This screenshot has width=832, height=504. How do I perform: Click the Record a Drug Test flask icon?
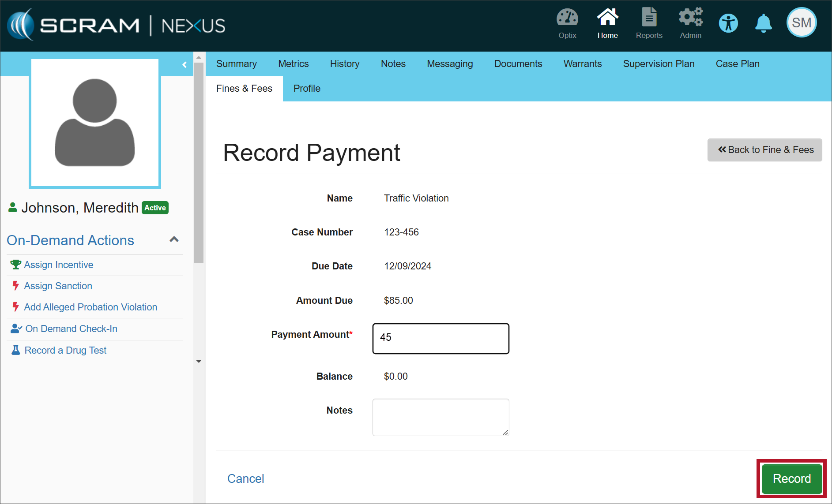tap(15, 350)
